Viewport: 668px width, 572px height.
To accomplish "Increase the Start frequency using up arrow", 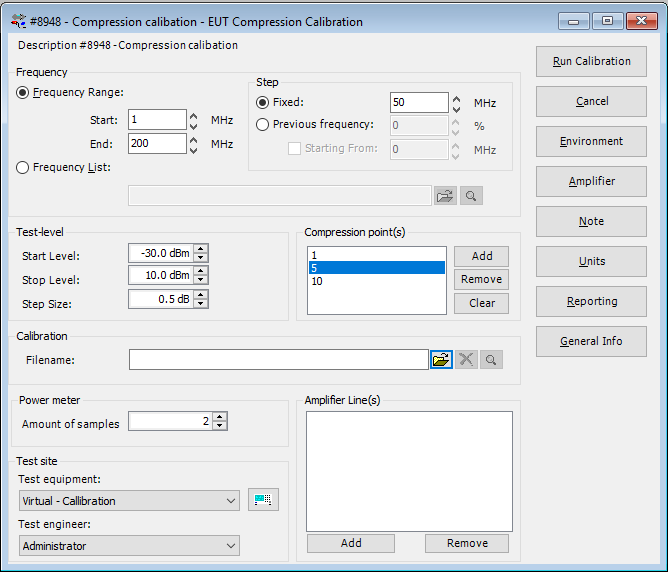I will click(x=194, y=115).
